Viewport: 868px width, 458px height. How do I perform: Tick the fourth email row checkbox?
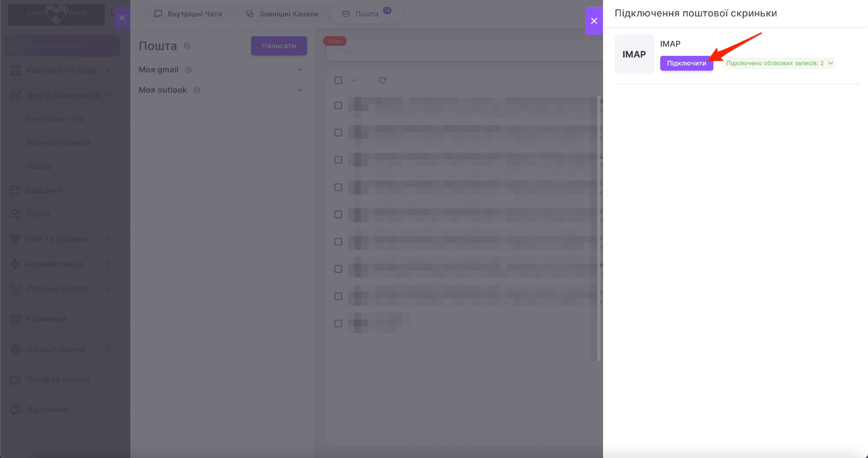click(339, 188)
